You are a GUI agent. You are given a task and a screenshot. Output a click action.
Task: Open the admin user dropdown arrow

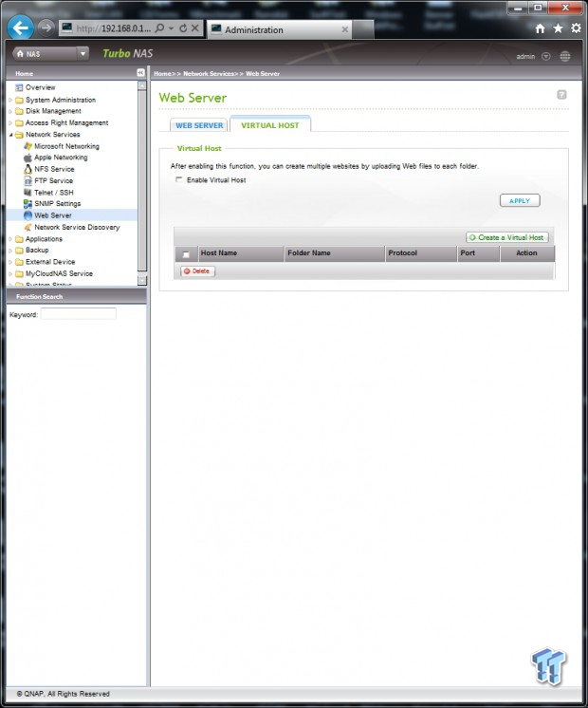546,56
